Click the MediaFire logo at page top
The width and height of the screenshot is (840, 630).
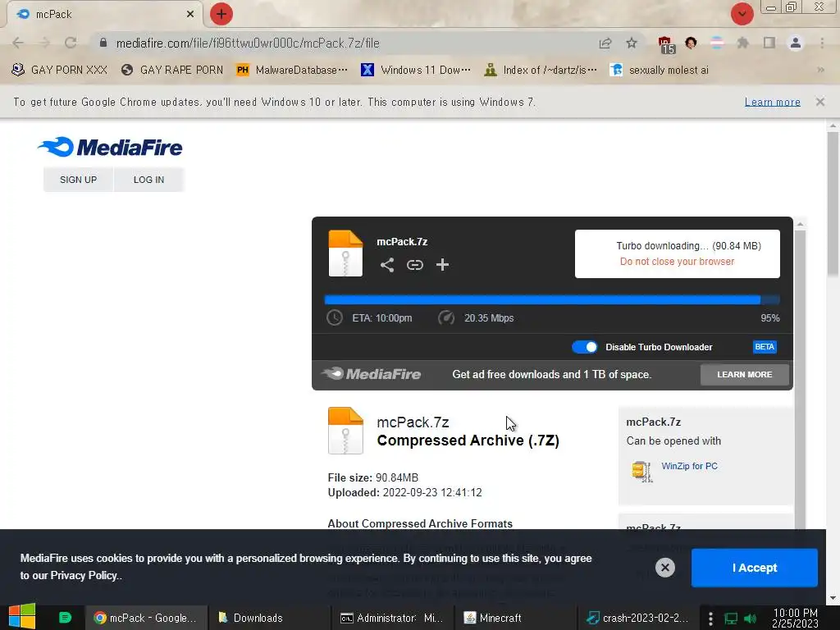[110, 148]
